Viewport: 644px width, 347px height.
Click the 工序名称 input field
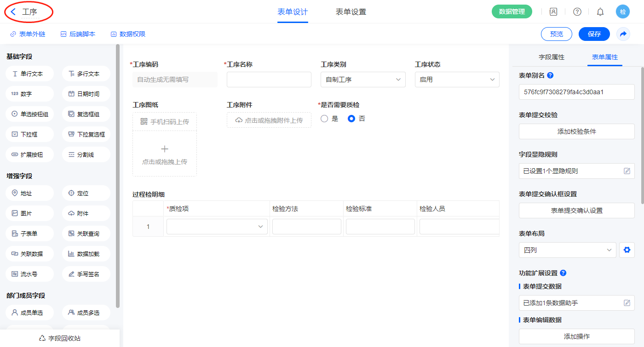pyautogui.click(x=269, y=80)
